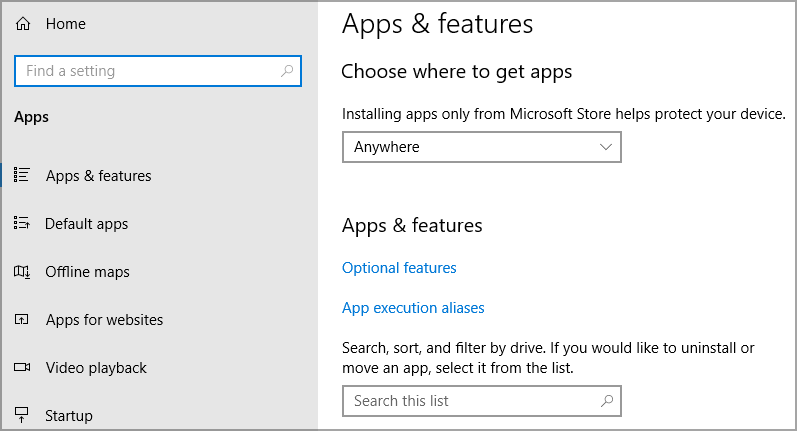Click the magnifier in Find a setting
797x431 pixels.
[287, 71]
